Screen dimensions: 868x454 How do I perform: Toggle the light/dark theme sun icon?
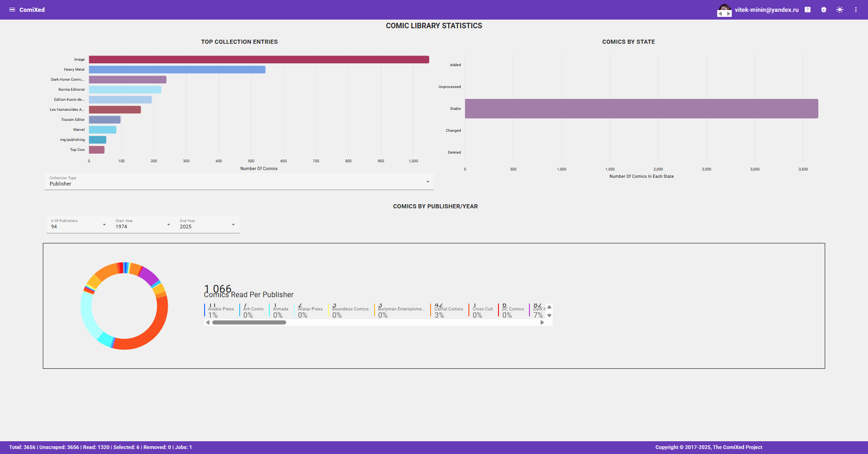coord(839,10)
